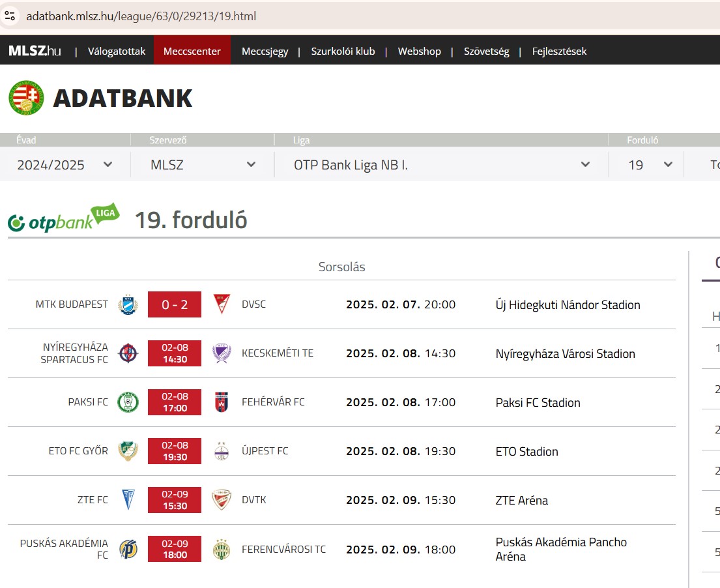Click the browser address bar URL

tap(141, 16)
